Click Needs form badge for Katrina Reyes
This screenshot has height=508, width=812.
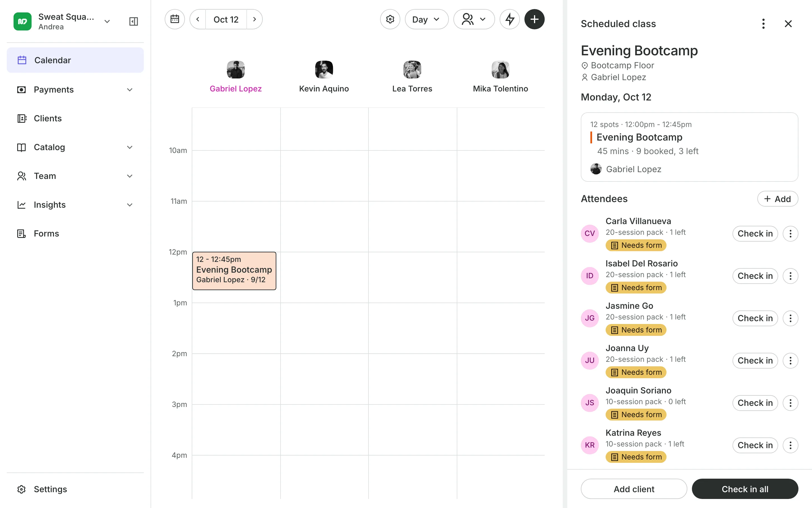pyautogui.click(x=636, y=457)
